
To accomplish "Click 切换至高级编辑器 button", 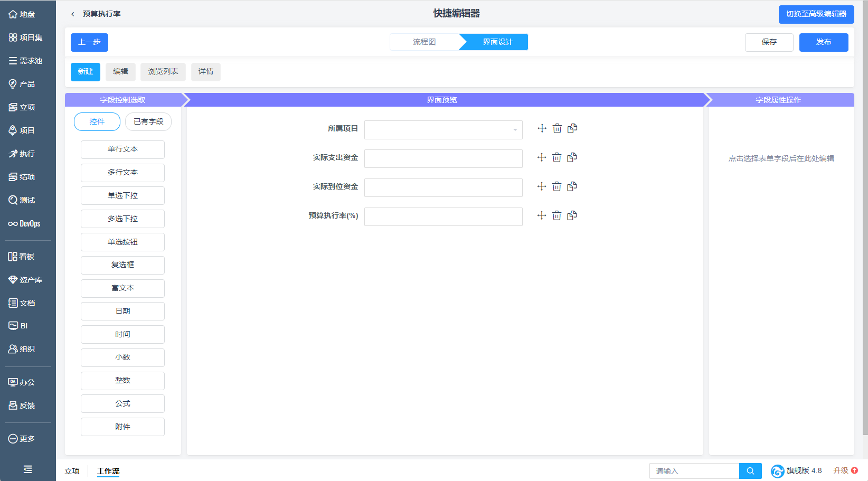I will pos(816,14).
